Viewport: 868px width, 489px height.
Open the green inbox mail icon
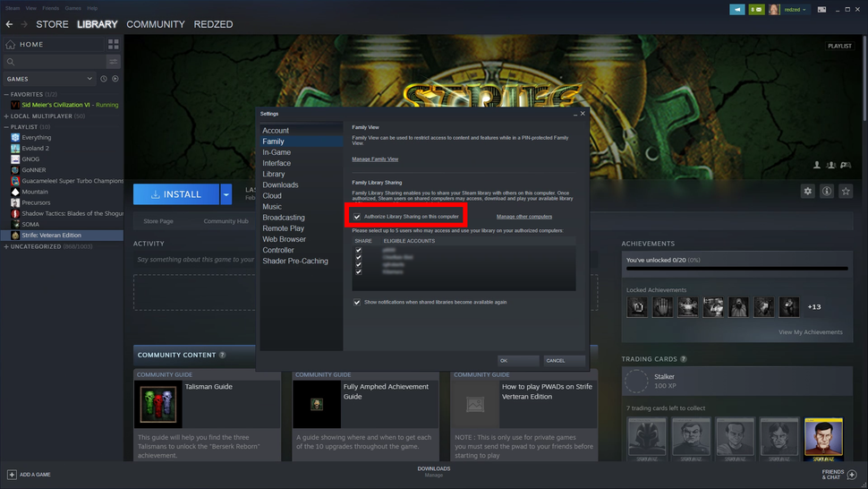(x=756, y=10)
